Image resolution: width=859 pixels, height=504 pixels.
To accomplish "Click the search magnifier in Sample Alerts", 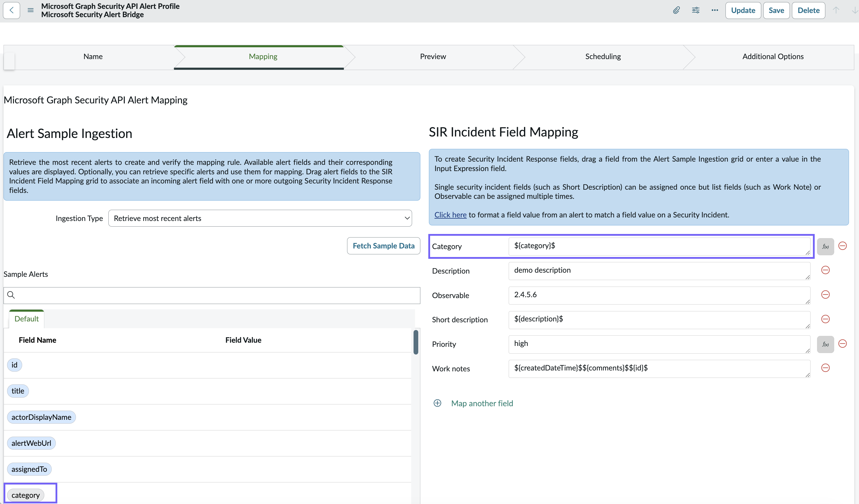I will coord(11,295).
